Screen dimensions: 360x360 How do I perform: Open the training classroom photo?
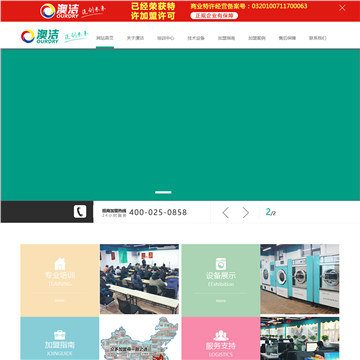(x=139, y=279)
